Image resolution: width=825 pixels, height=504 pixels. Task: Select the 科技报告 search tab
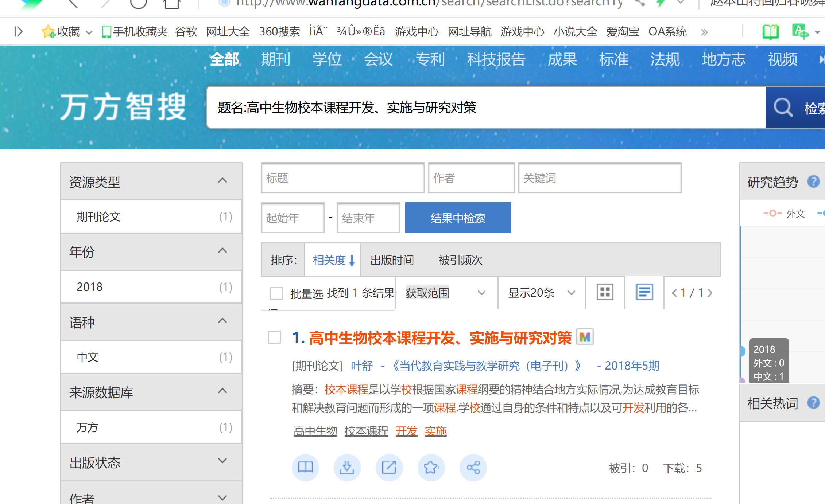pos(496,59)
